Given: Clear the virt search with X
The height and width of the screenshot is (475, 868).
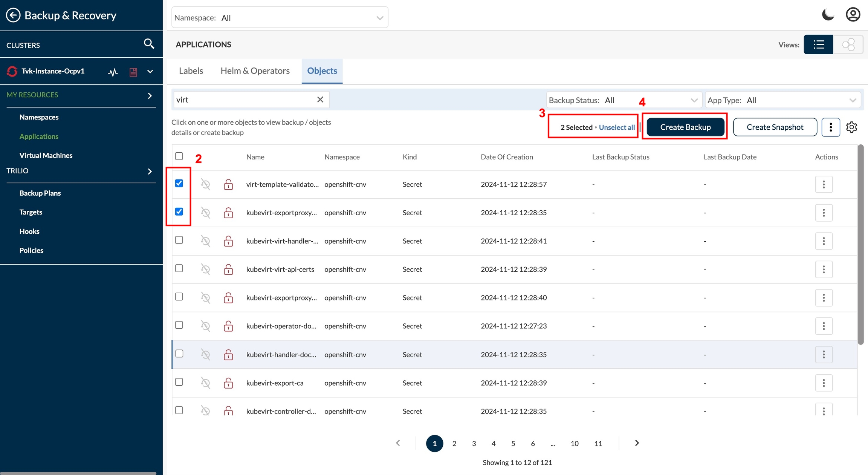Looking at the screenshot, I should point(320,100).
